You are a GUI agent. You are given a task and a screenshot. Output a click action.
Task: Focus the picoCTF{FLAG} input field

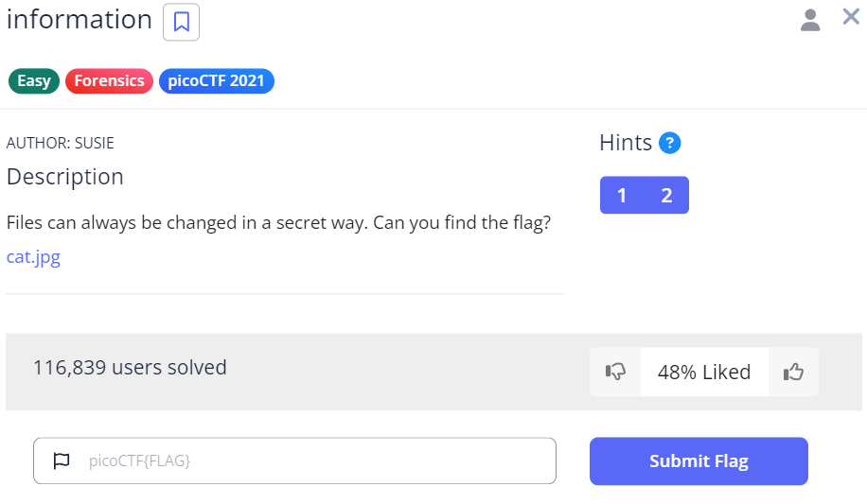coord(312,461)
